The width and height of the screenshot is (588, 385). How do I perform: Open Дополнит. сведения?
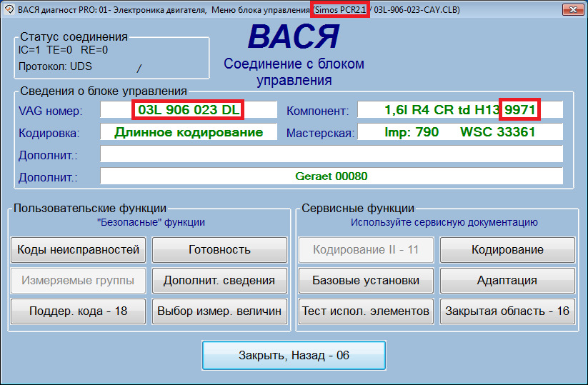coord(219,281)
